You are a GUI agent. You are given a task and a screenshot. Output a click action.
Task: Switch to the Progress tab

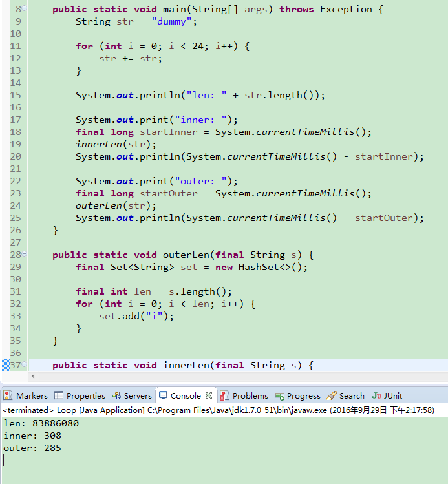click(298, 395)
